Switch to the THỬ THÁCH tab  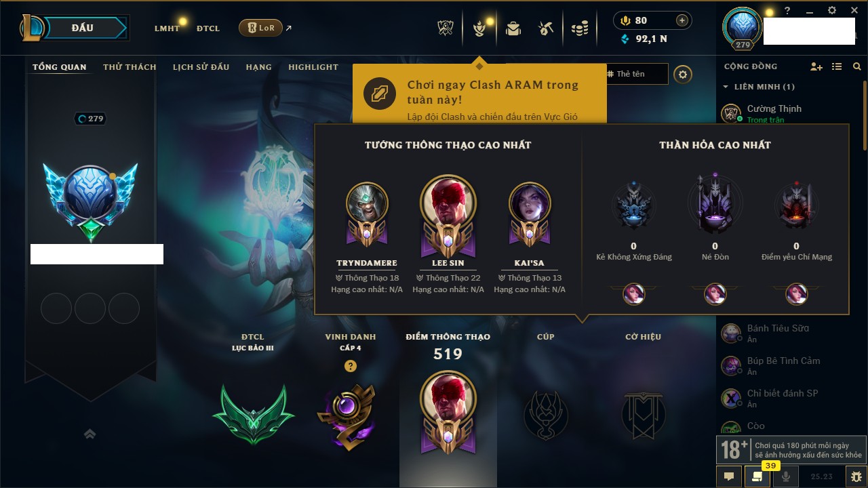[x=130, y=67]
